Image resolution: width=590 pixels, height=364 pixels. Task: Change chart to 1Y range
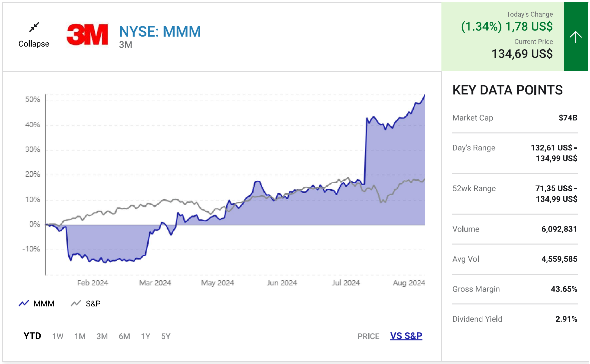click(146, 336)
